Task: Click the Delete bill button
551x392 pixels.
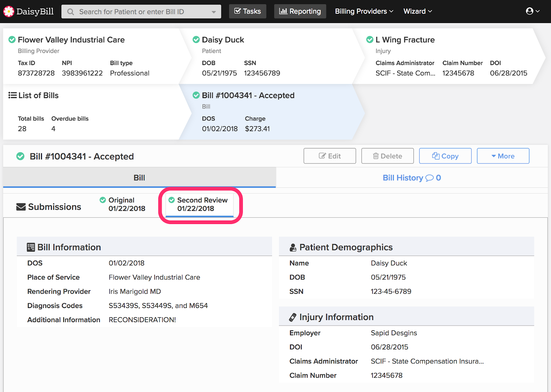Action: point(387,156)
